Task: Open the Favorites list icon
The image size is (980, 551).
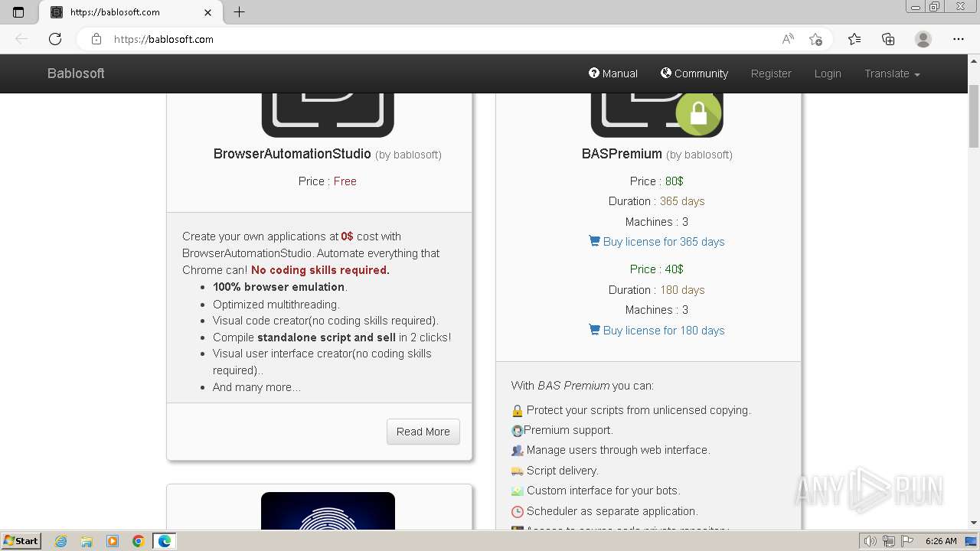Action: pyautogui.click(x=854, y=39)
